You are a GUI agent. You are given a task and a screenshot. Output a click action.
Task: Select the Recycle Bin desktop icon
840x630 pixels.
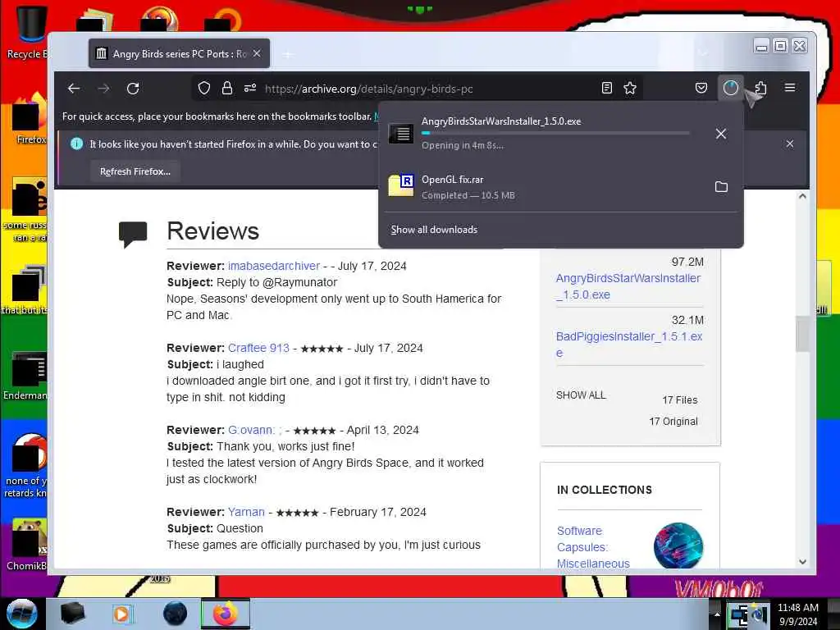(27, 33)
